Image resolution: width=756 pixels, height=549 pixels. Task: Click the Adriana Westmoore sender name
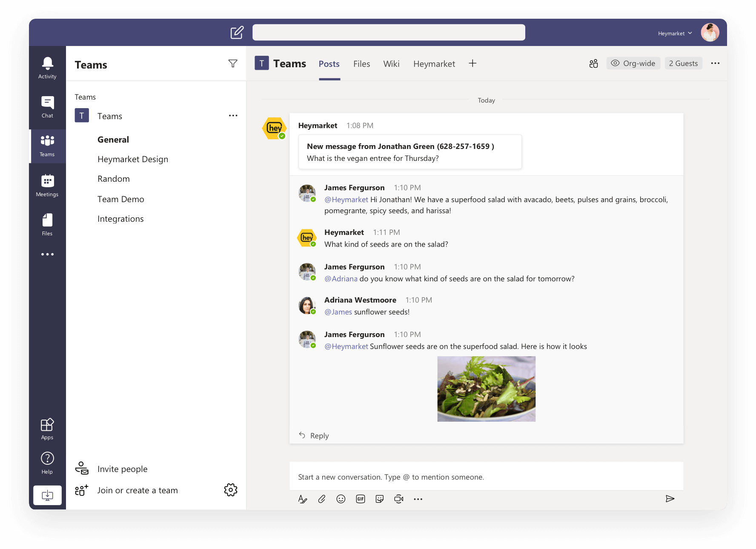tap(360, 300)
